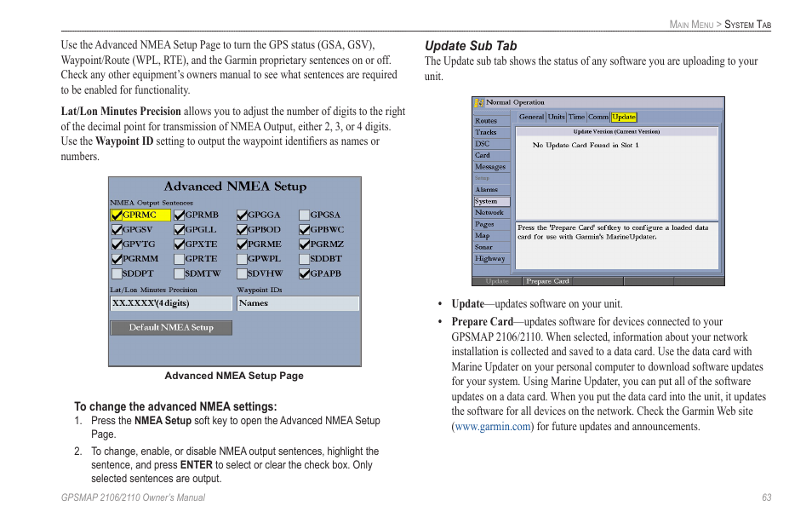The height and width of the screenshot is (529, 812).
Task: Open the Tracks tab in sidebar
Action: click(491, 133)
